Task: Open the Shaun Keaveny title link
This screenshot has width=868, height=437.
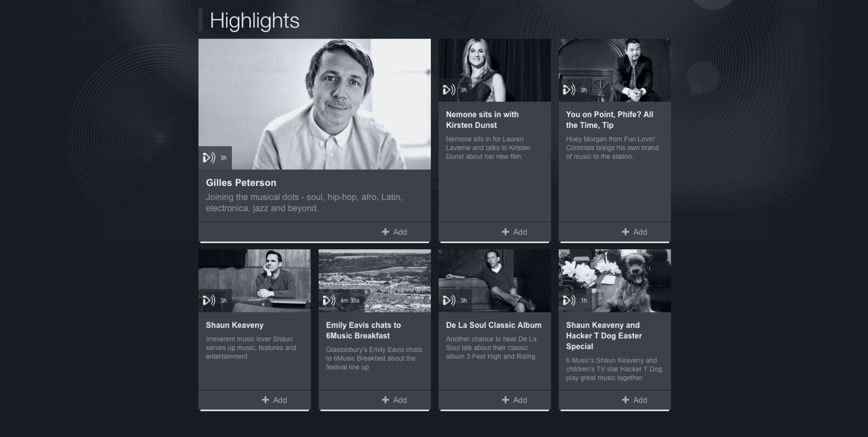Action: [235, 325]
